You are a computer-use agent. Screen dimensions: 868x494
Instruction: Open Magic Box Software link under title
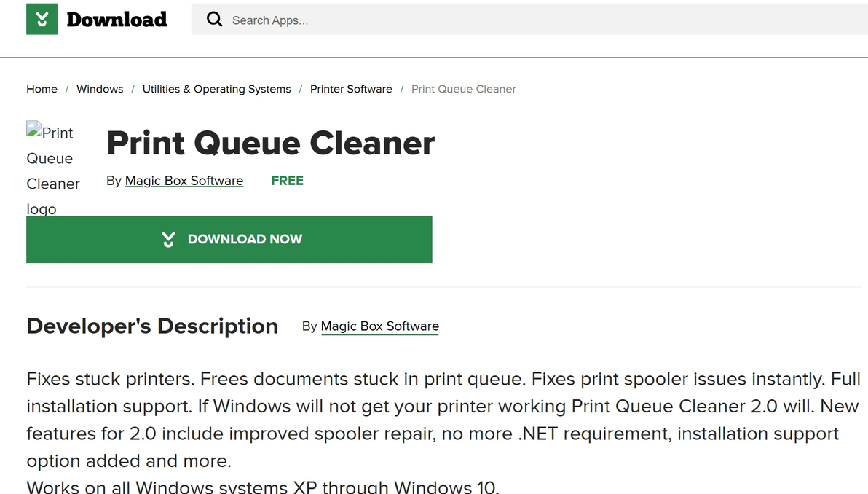click(184, 181)
